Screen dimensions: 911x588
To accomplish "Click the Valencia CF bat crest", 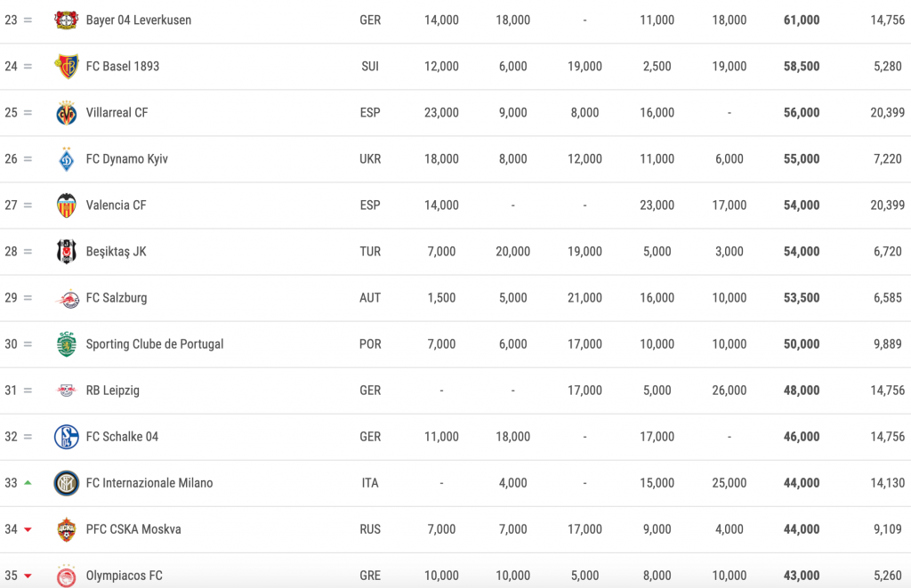I will click(x=66, y=205).
